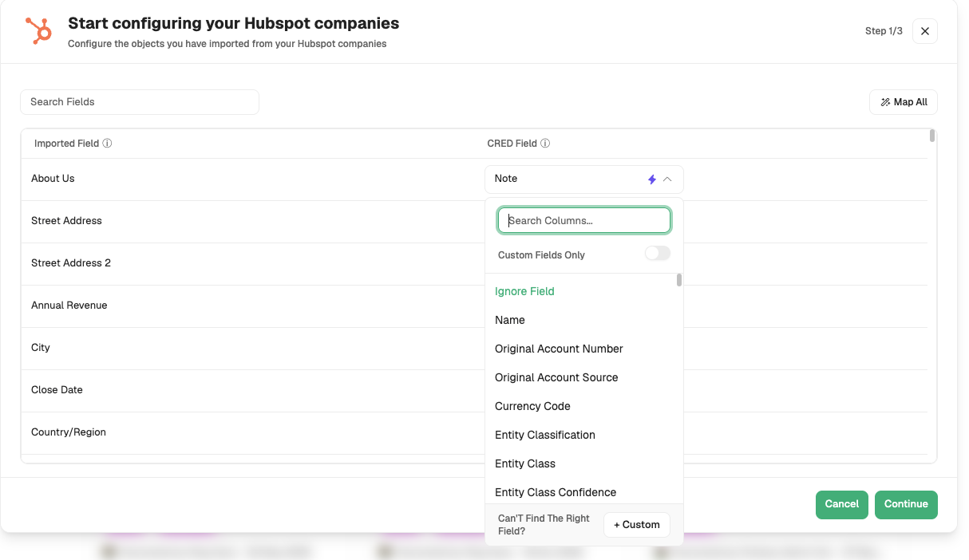Close the configuration dialog with X
This screenshot has width=969, height=560.
pyautogui.click(x=925, y=31)
